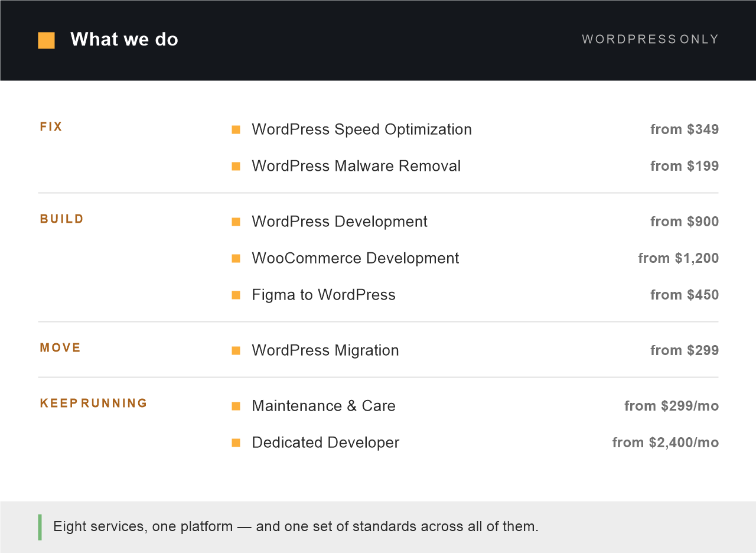This screenshot has width=756, height=553.
Task: Click the "from $199" price
Action: (685, 166)
